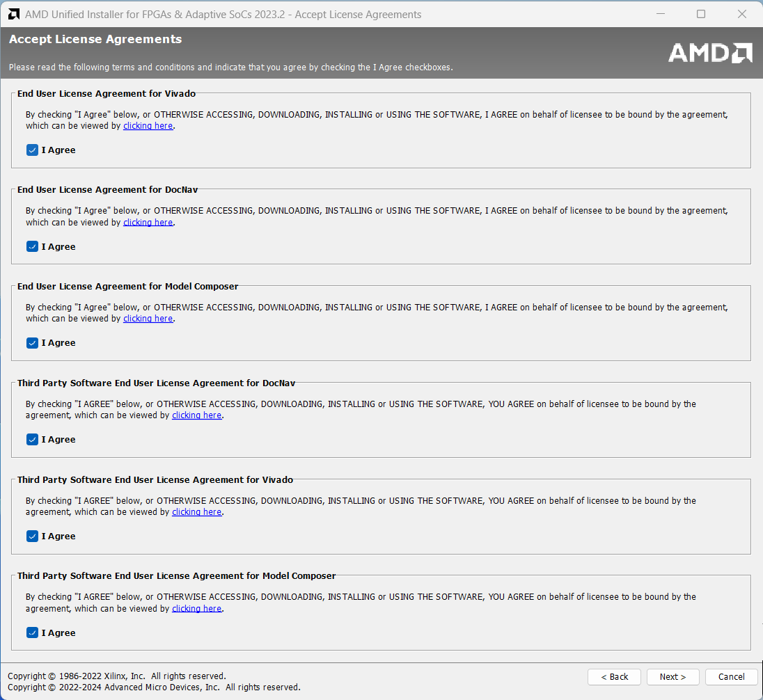Open Third Party Vivado agreement link
Screen dimensions: 763x700
point(196,512)
